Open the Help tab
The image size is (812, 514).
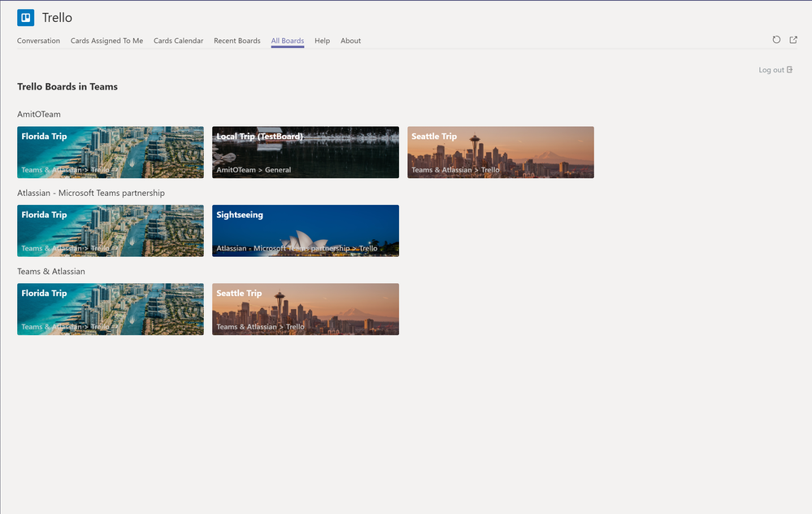pos(322,41)
